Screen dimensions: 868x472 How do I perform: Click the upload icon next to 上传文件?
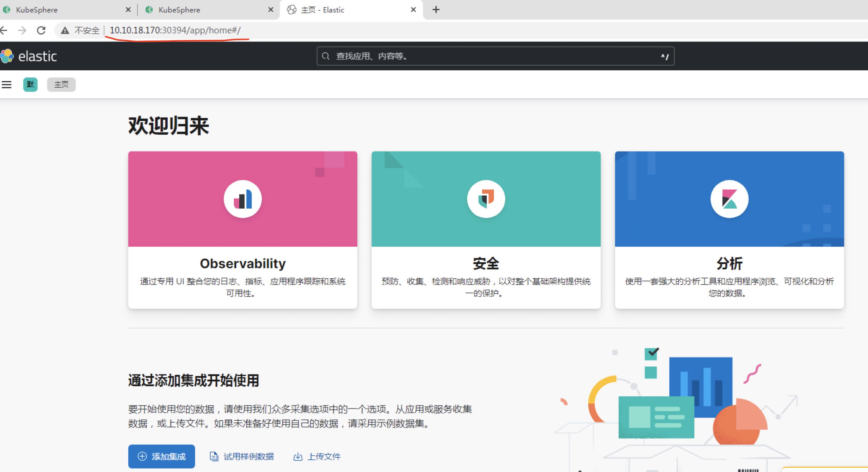(x=298, y=457)
